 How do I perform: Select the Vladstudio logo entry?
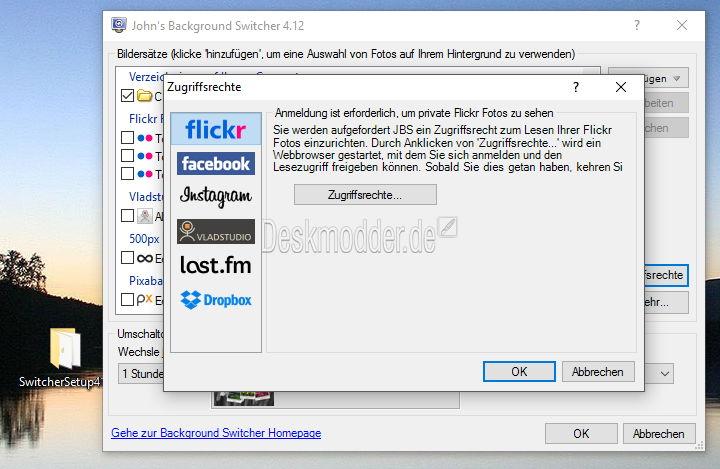click(216, 232)
